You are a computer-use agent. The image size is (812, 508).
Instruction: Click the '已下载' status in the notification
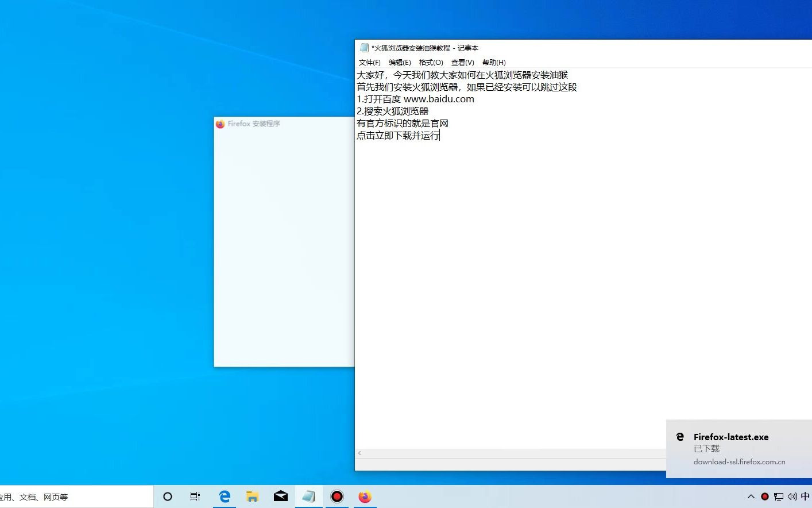(706, 449)
